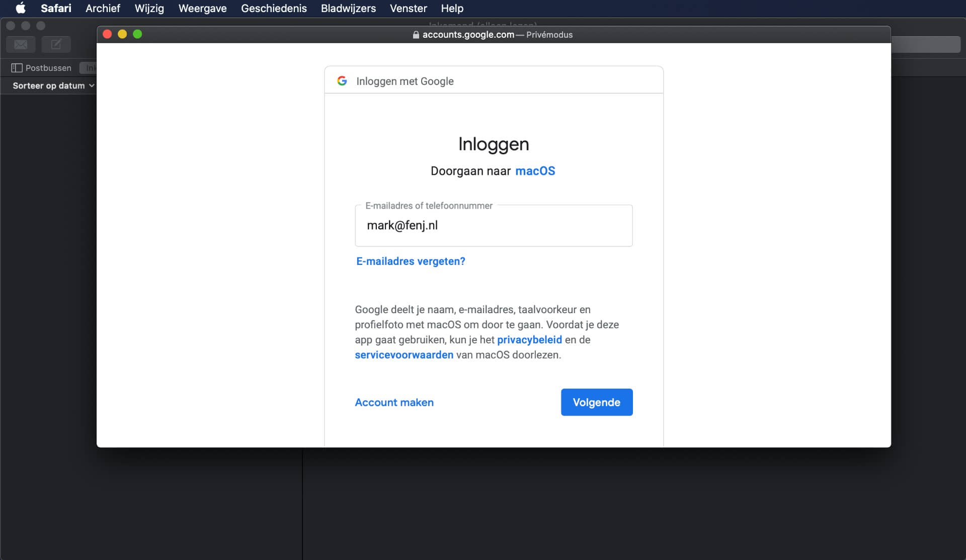Click E-mailadres vergeten? link
This screenshot has width=966, height=560.
click(411, 261)
